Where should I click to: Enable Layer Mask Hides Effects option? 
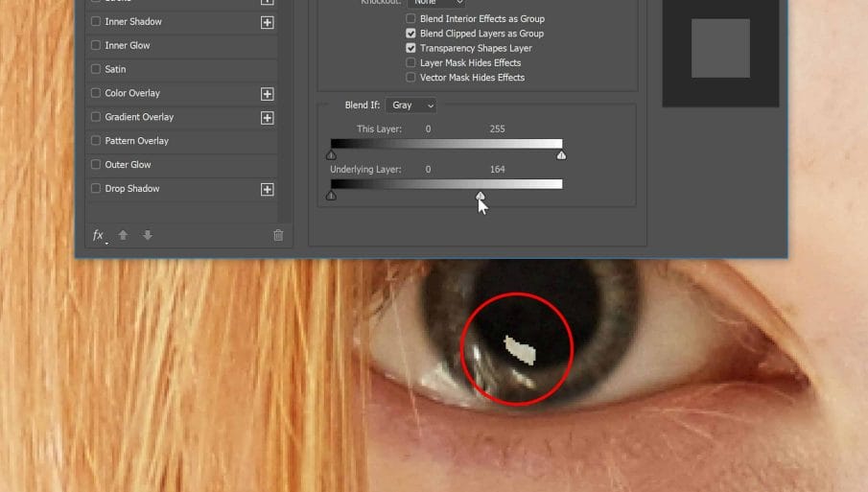pyautogui.click(x=411, y=62)
